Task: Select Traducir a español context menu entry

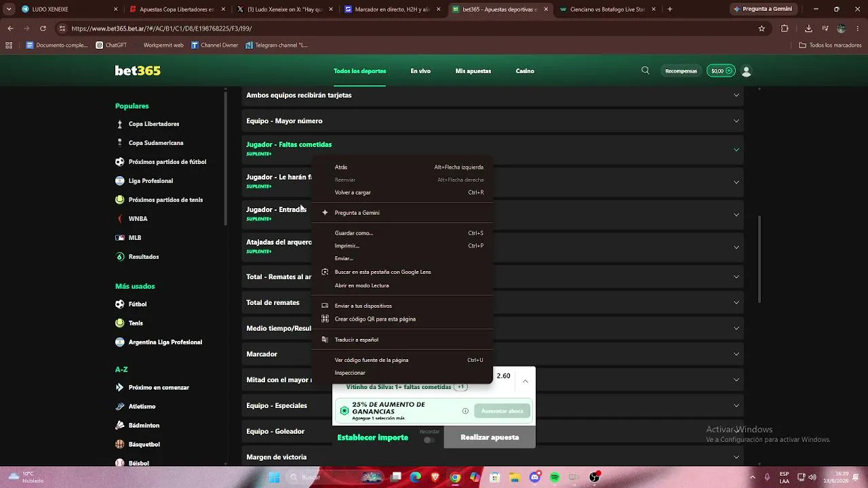Action: (402, 340)
